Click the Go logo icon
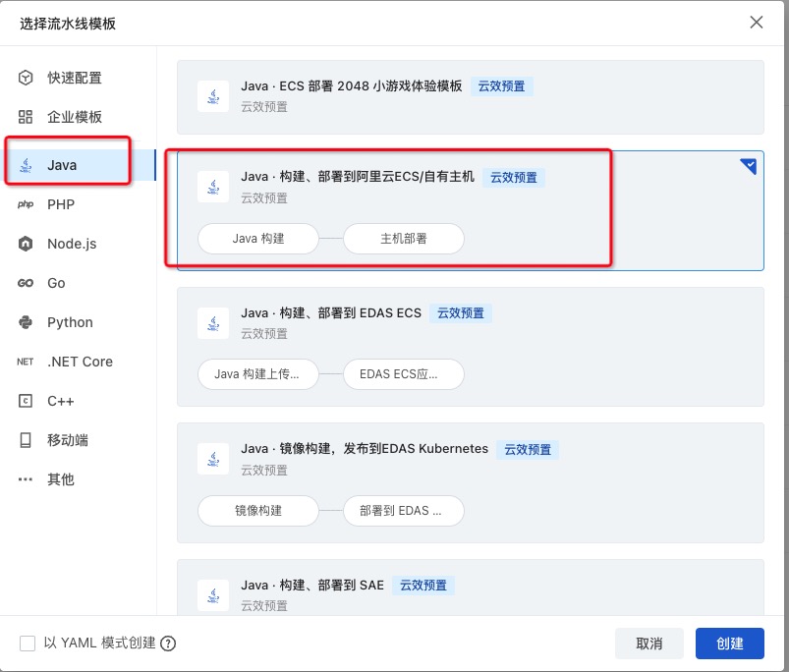The width and height of the screenshot is (789, 672). coord(26,283)
